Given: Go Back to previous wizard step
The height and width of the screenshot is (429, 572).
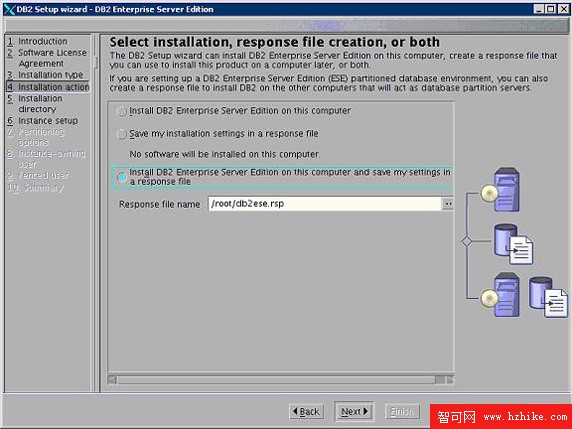Looking at the screenshot, I should [x=306, y=411].
